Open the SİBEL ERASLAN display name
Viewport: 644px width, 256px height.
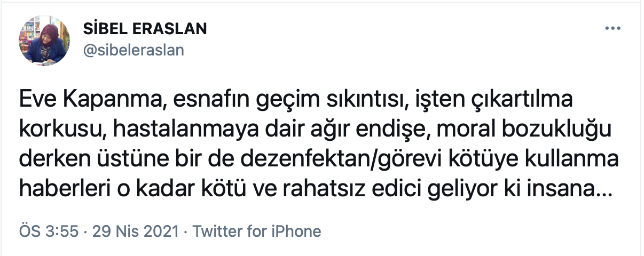(145, 29)
